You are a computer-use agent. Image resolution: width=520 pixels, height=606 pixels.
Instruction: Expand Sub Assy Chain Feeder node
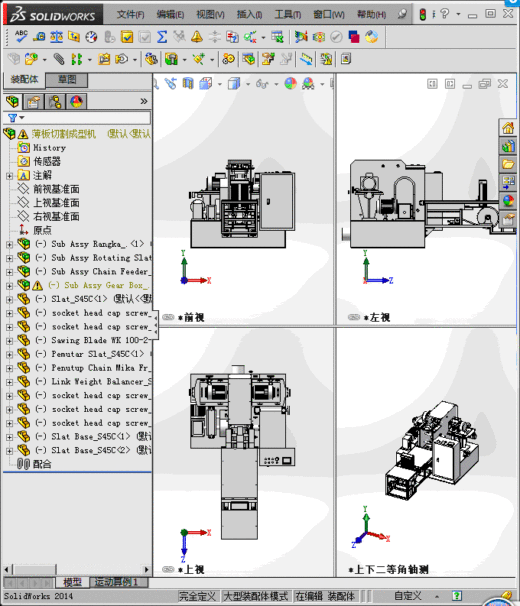pyautogui.click(x=9, y=272)
